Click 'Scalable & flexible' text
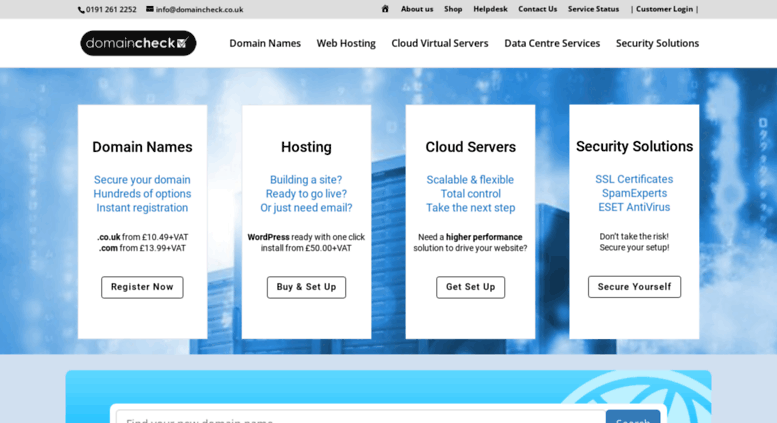The image size is (777, 423). 470,180
